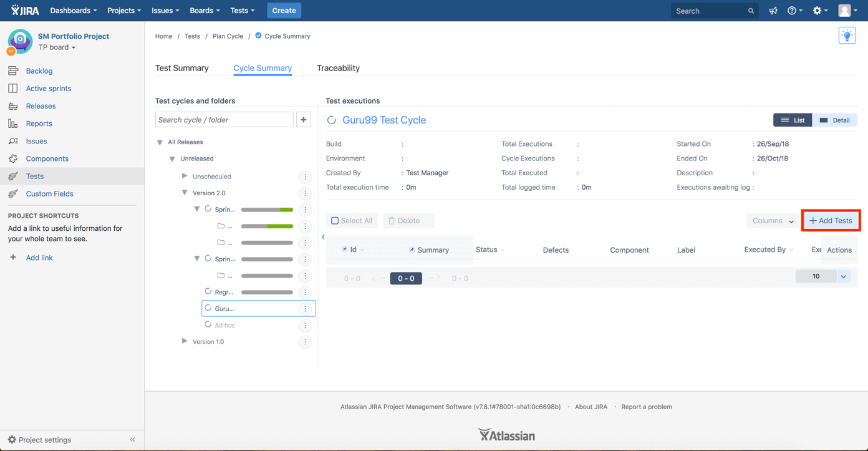The width and height of the screenshot is (868, 451).
Task: Open options menu for Unscheduled cycle
Action: [305, 177]
